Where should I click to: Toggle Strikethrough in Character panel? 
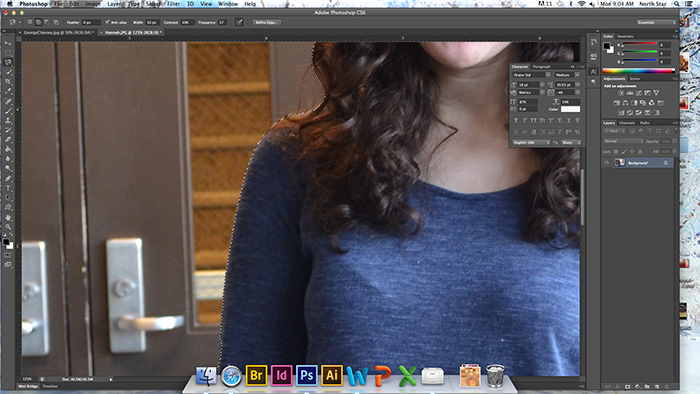(577, 120)
